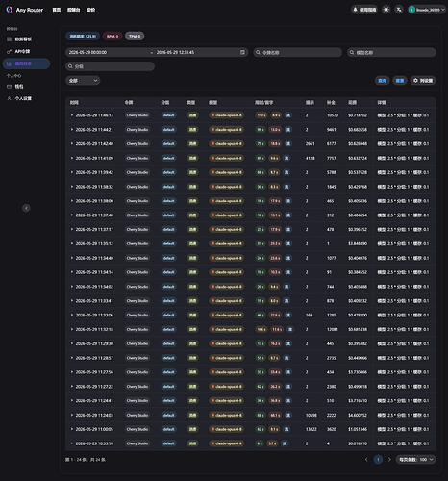Click the blue stream badge in 11:46:13 row

point(288,115)
